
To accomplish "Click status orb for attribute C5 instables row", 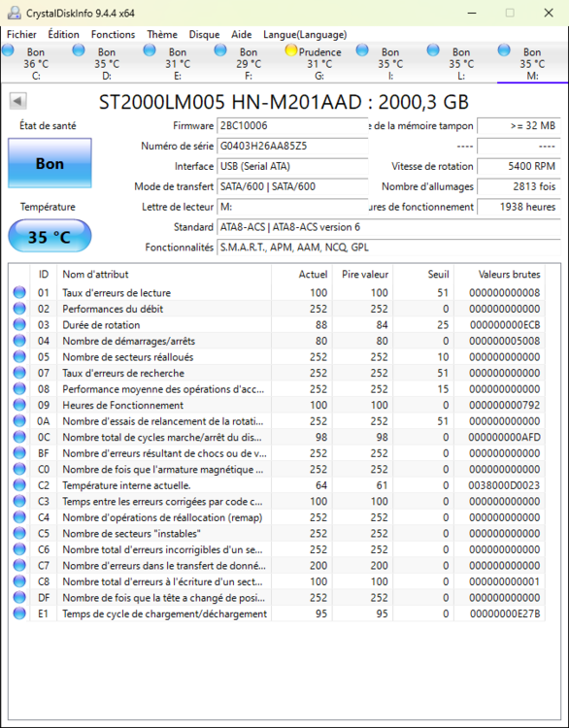I will click(x=19, y=534).
